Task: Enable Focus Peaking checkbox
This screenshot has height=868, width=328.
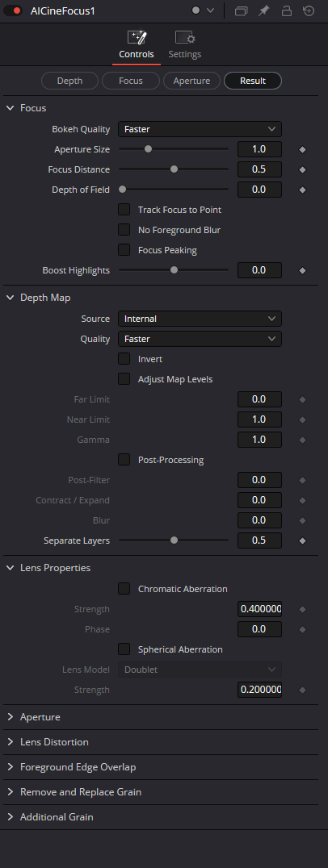Action: point(124,250)
